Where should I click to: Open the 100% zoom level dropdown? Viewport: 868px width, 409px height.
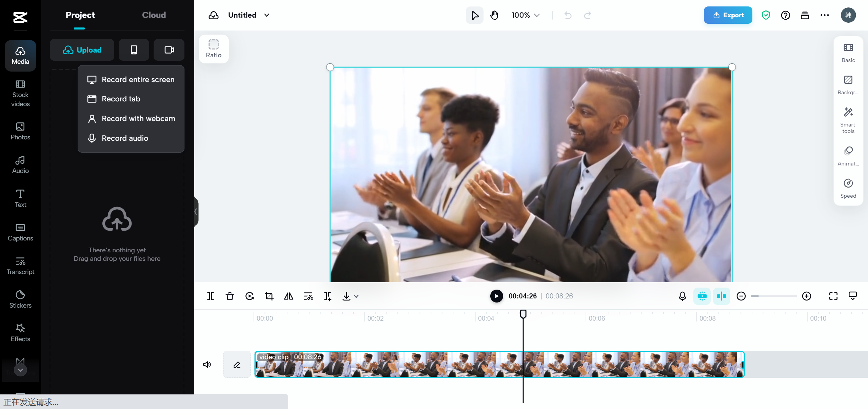526,15
